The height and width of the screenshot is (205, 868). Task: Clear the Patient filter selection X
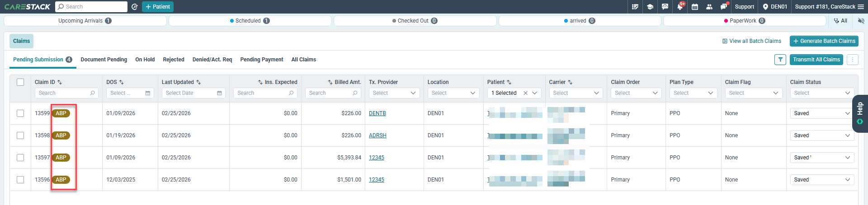[525, 93]
